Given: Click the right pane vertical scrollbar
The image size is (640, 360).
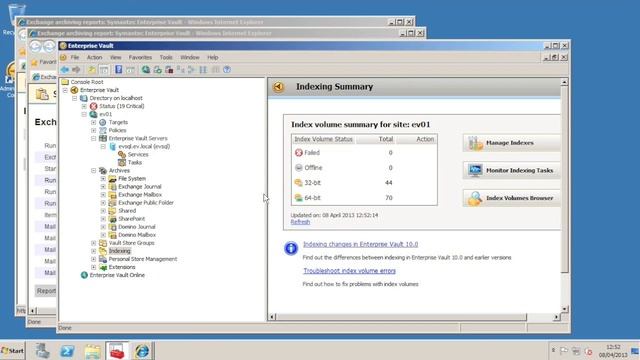Looking at the screenshot, I should click(564, 180).
